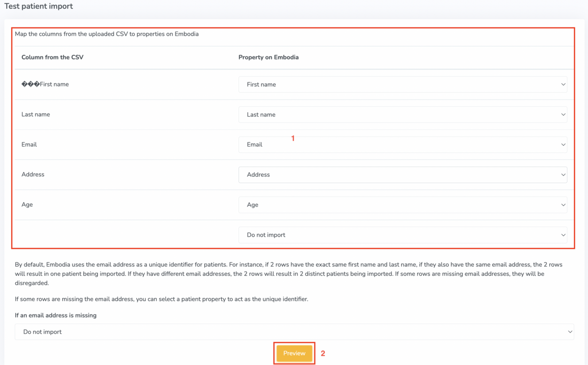The image size is (588, 365).
Task: Click the 'Test patient import' page heading
Action: coord(39,6)
